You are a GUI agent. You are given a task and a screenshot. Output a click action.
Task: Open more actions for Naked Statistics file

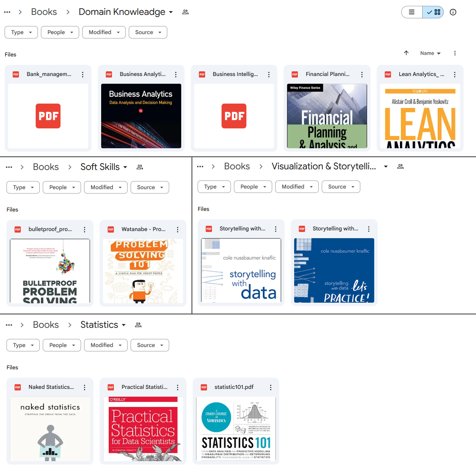point(84,387)
